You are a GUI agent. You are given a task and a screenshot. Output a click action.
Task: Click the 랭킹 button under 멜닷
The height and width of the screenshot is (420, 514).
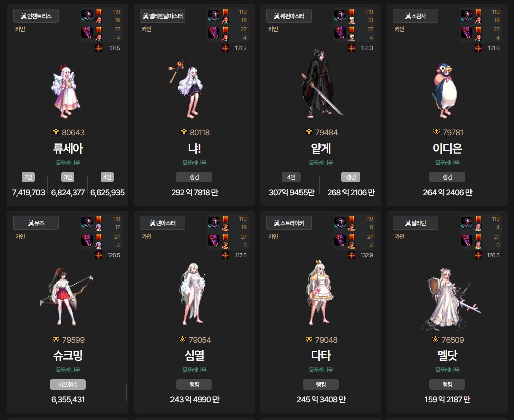click(447, 384)
